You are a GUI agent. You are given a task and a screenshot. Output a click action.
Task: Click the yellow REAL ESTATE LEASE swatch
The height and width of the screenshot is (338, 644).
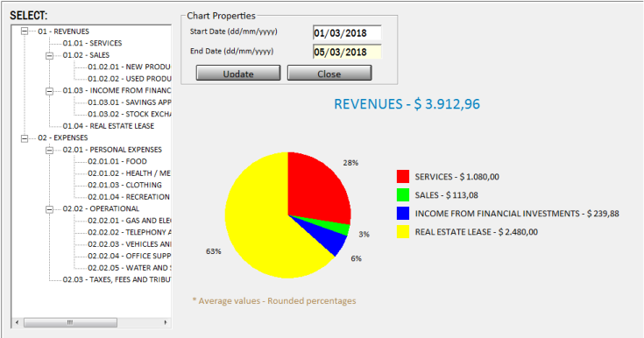point(403,232)
